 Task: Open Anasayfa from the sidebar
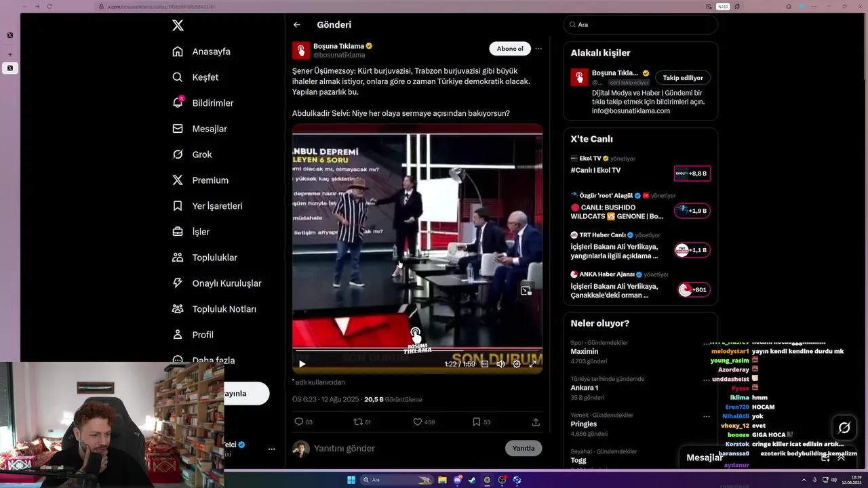click(201, 52)
